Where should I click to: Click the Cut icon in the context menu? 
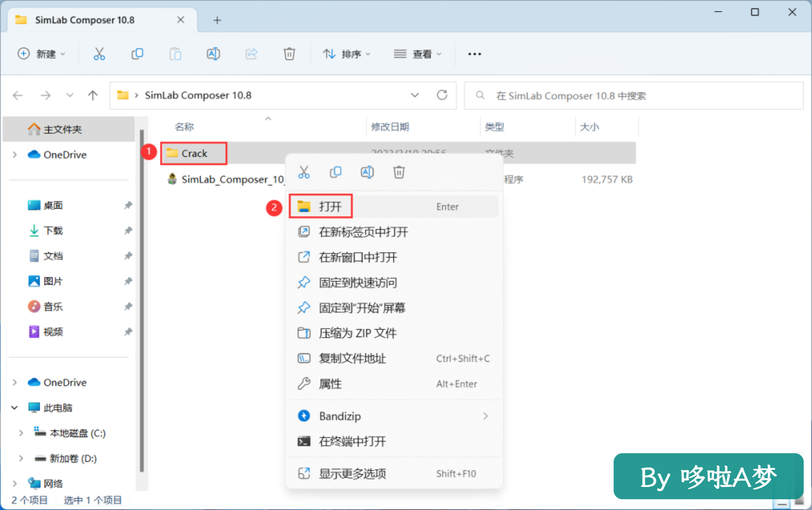click(304, 172)
